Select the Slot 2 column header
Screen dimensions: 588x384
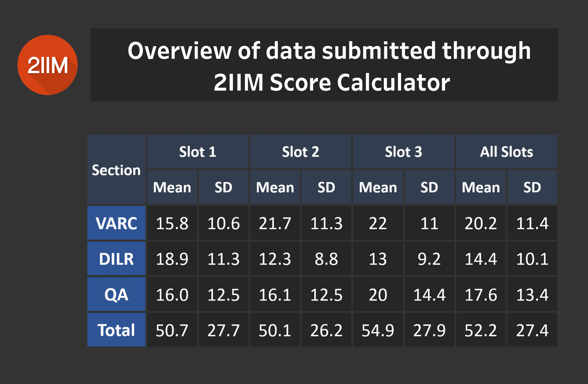[x=300, y=152]
